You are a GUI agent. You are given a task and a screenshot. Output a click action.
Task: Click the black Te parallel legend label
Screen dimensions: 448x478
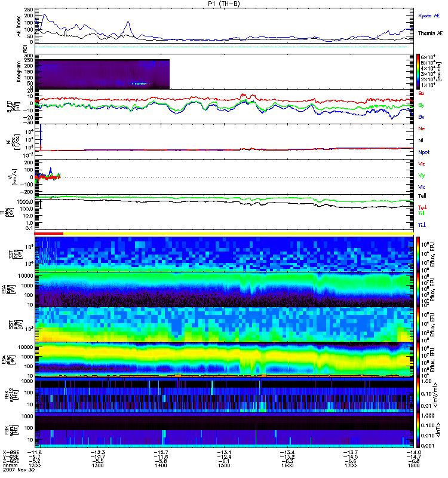422,196
